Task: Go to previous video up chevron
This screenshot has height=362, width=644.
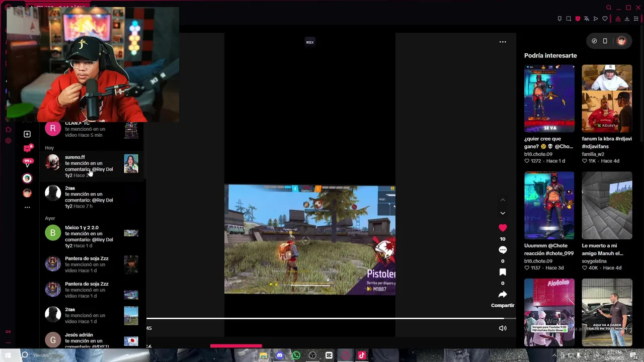Action: [503, 200]
